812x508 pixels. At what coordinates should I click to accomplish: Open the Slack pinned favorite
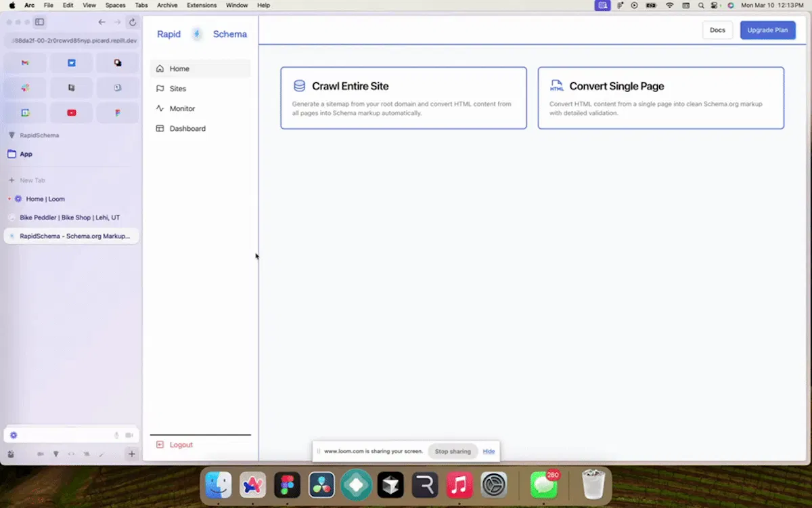point(25,88)
